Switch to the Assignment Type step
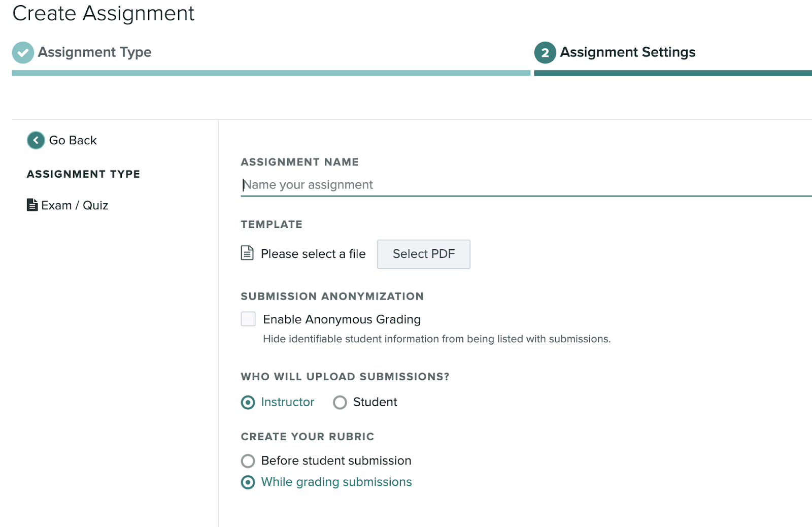The height and width of the screenshot is (527, 812). point(95,52)
